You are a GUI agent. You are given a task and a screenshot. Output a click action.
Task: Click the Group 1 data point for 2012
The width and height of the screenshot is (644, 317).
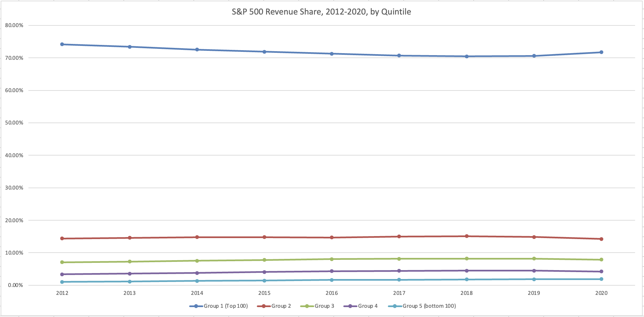pos(62,44)
